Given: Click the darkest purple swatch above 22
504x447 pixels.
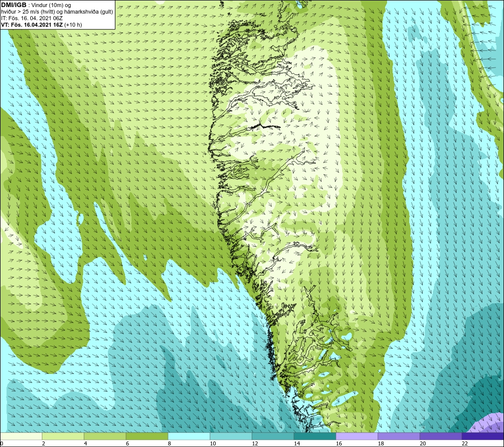Looking at the screenshot, I should coord(482,436).
